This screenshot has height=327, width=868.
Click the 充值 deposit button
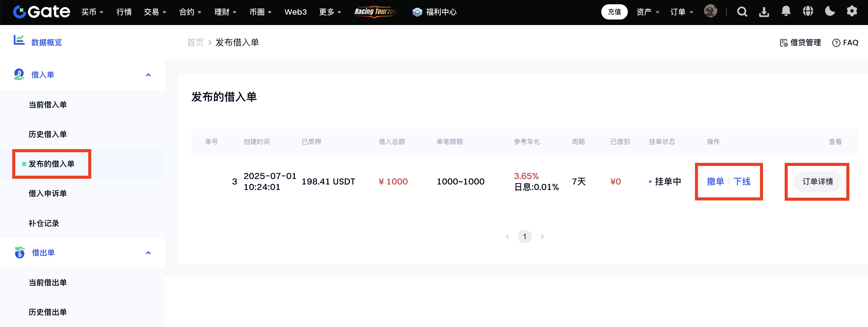pyautogui.click(x=614, y=12)
